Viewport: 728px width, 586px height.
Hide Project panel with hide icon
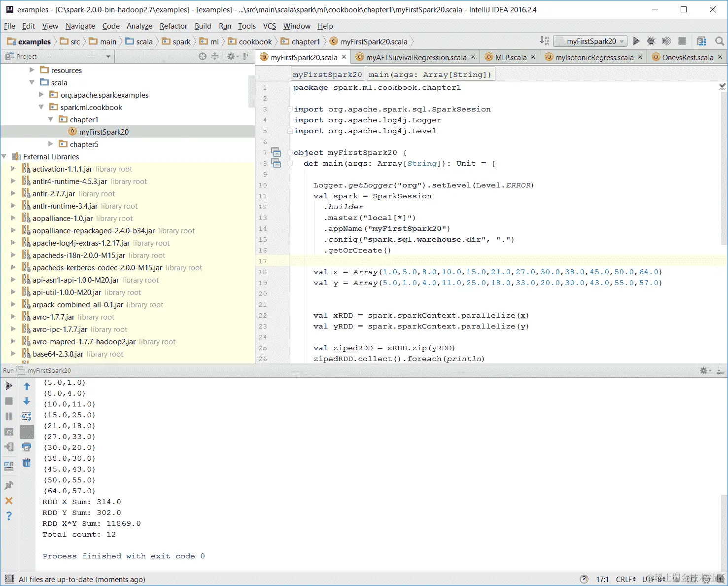coord(247,56)
